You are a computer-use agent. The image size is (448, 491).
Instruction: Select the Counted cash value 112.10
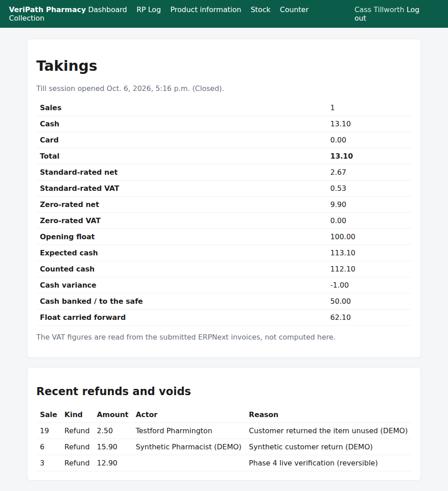click(x=343, y=269)
